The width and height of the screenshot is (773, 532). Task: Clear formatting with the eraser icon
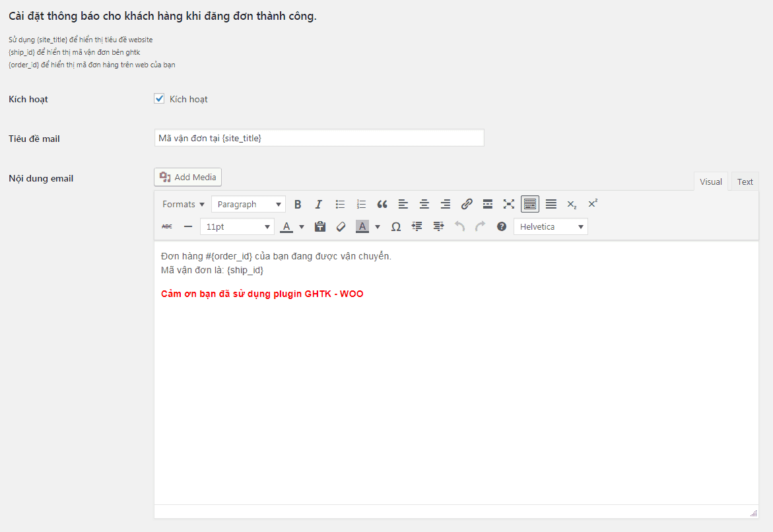[341, 226]
